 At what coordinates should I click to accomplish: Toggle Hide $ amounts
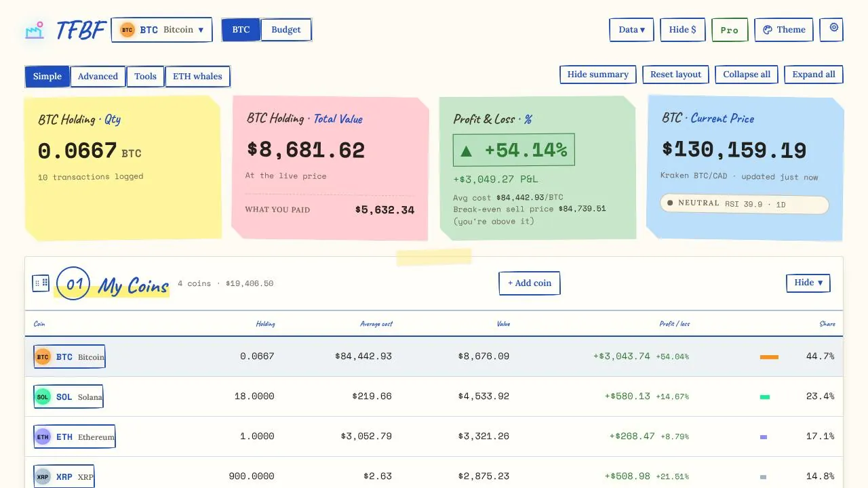682,30
